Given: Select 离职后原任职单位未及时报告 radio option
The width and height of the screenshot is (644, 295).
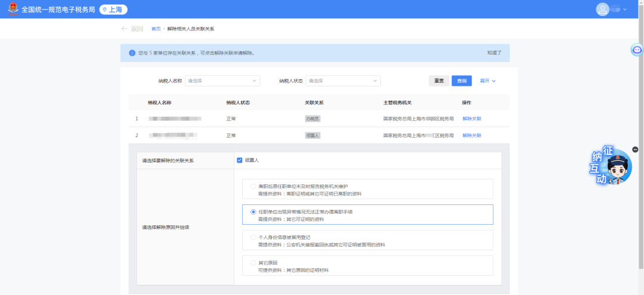Looking at the screenshot, I should tap(253, 187).
